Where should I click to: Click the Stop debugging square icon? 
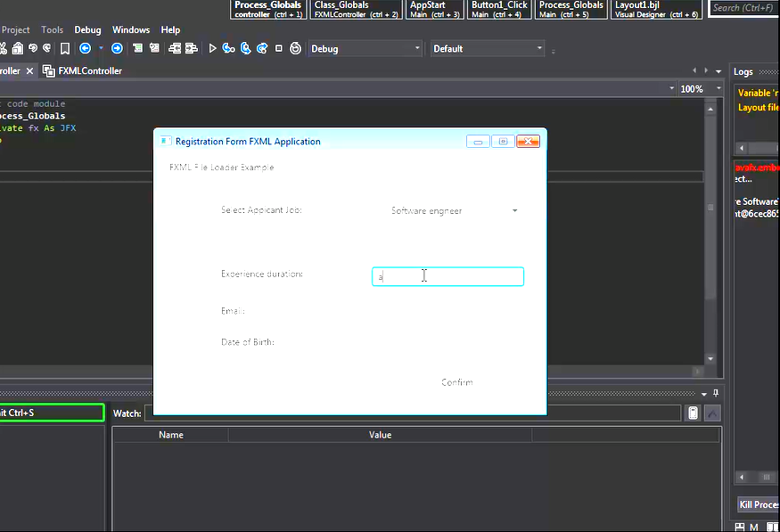point(279,49)
